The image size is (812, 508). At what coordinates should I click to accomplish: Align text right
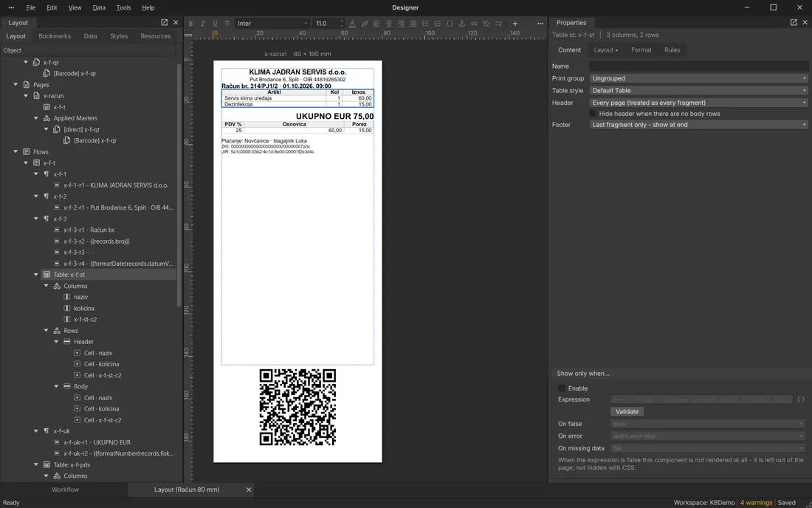point(401,24)
